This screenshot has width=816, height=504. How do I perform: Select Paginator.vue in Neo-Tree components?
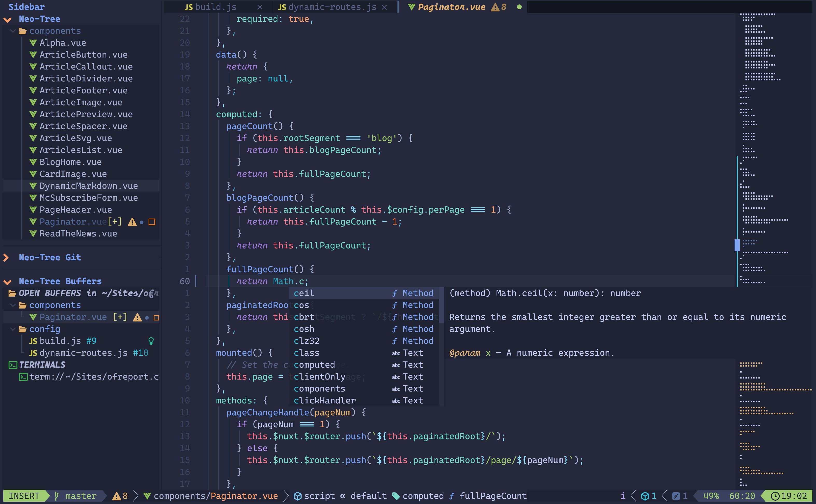73,222
